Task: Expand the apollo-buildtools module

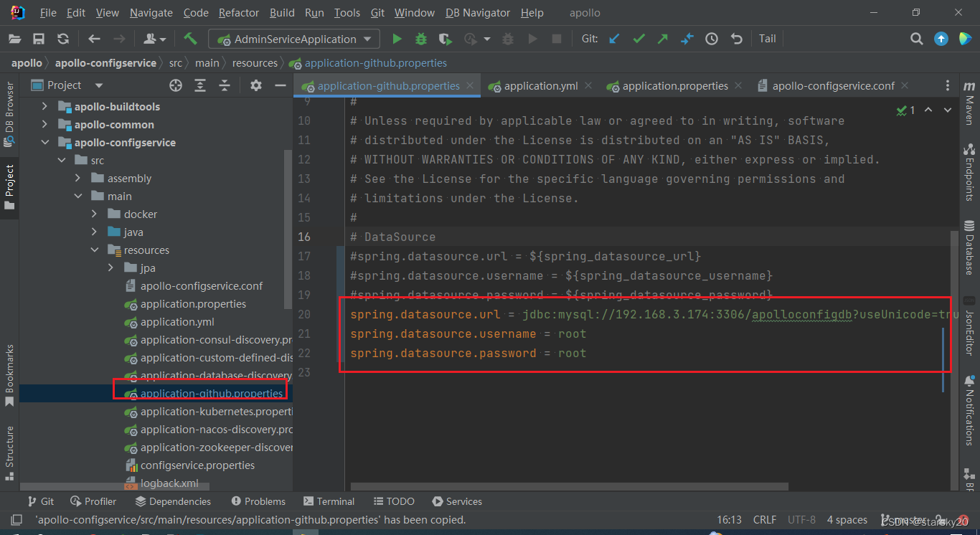Action: [44, 106]
